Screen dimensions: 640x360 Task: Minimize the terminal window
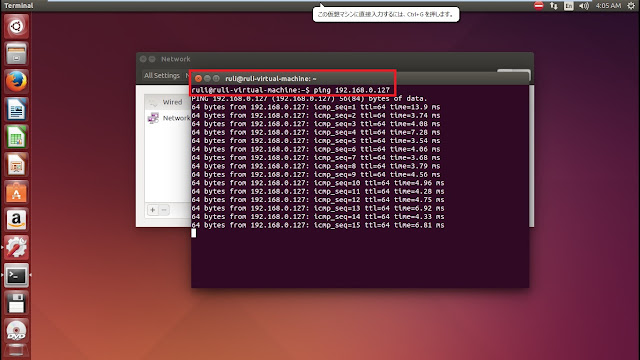tap(207, 78)
